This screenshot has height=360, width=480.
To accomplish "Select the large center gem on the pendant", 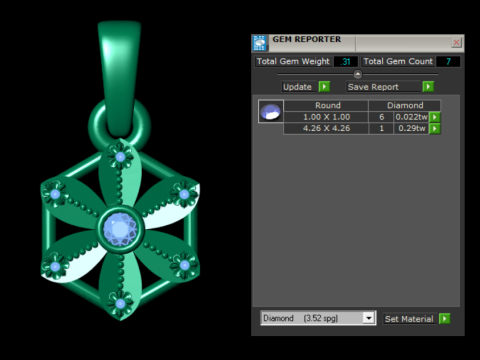I will (x=120, y=229).
